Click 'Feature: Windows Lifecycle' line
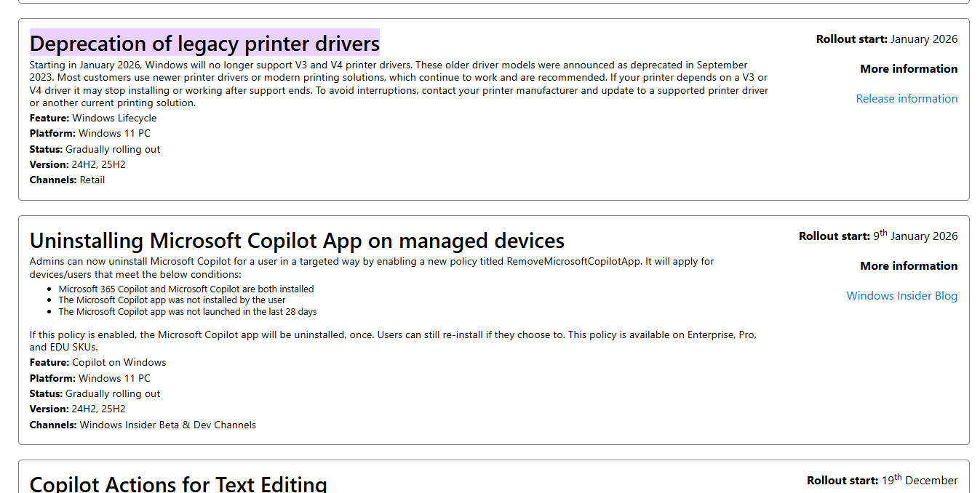Viewport: 980px width, 493px height. click(x=93, y=118)
